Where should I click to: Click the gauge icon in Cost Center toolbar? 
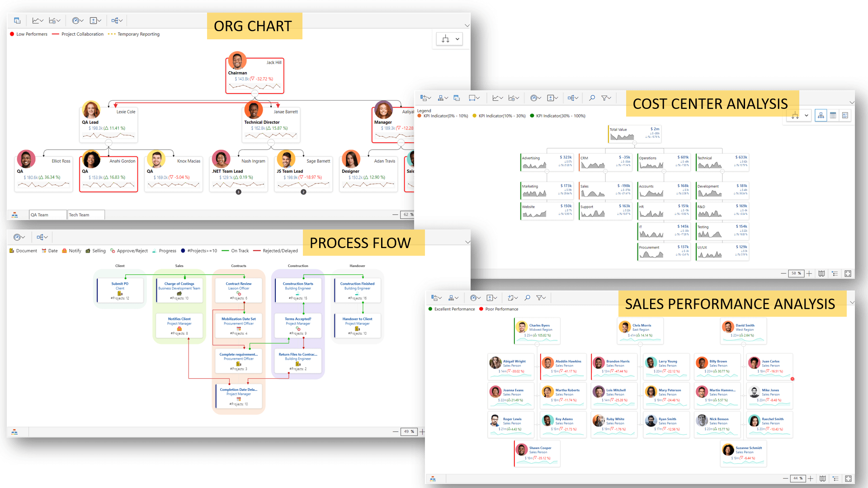point(536,98)
